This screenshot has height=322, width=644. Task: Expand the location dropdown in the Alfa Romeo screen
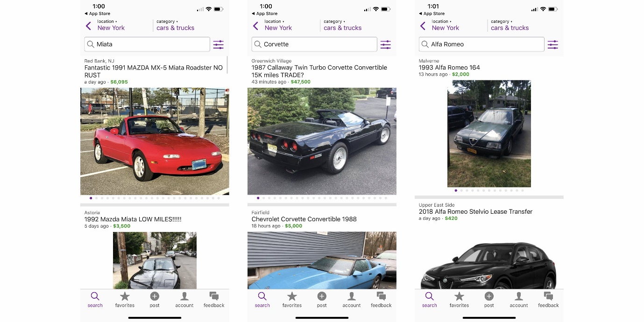(446, 25)
